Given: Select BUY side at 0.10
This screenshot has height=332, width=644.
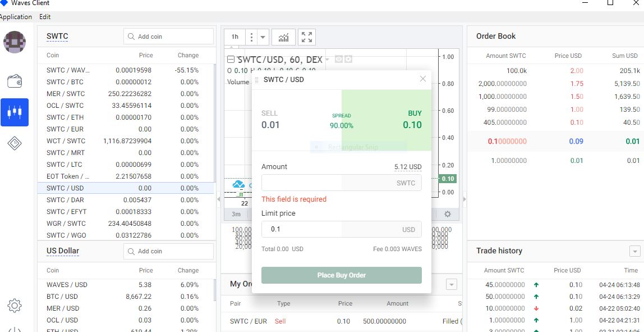Looking at the screenshot, I should click(x=387, y=120).
